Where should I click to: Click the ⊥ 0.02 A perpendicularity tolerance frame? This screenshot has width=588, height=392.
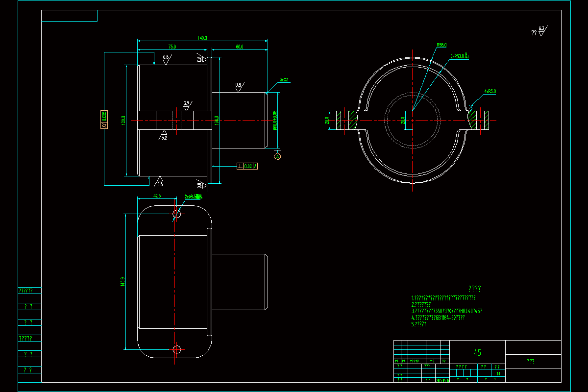click(x=247, y=167)
